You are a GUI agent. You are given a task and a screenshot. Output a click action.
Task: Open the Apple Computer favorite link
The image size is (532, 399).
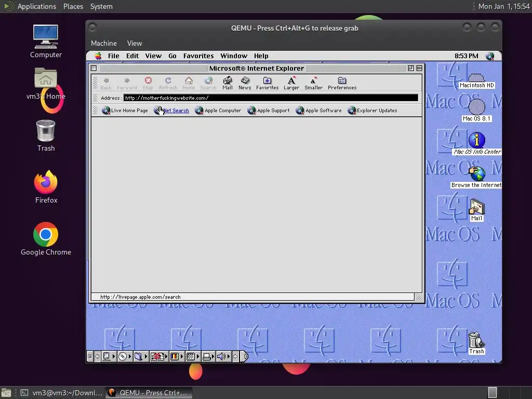tap(218, 111)
